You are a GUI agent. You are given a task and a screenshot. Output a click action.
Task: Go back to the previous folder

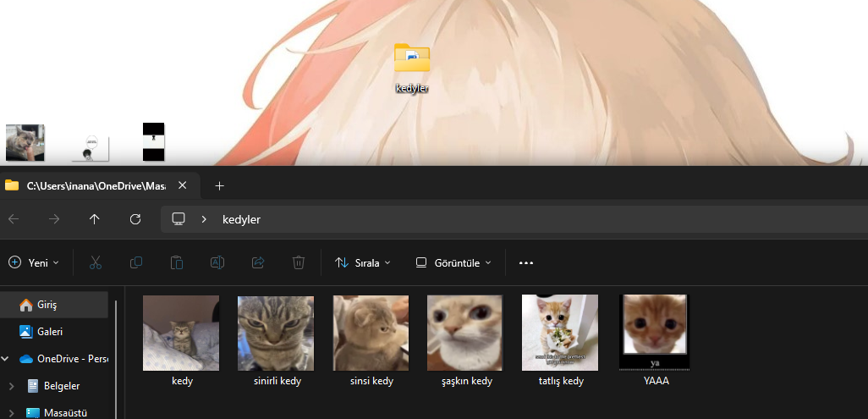click(14, 219)
